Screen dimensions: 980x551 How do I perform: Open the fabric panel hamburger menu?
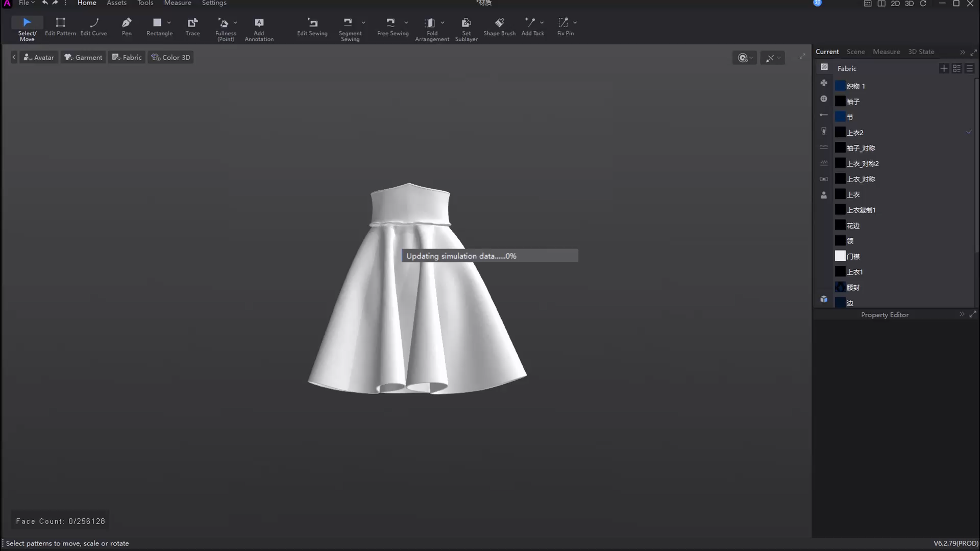pyautogui.click(x=969, y=68)
